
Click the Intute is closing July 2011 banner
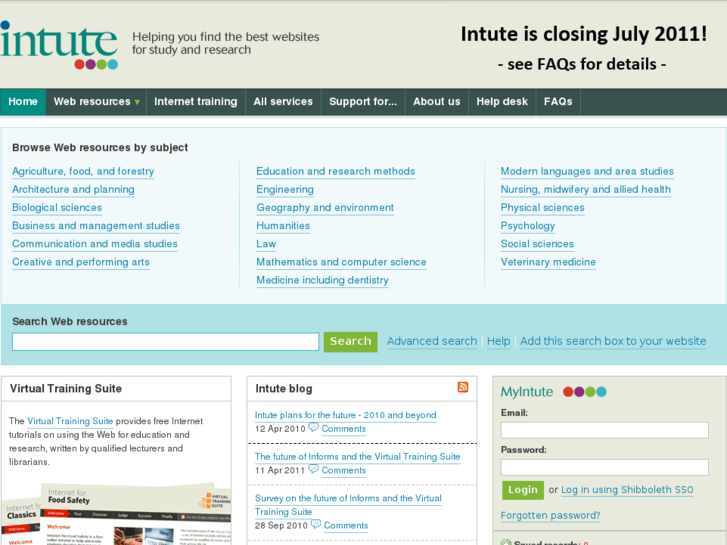(583, 48)
